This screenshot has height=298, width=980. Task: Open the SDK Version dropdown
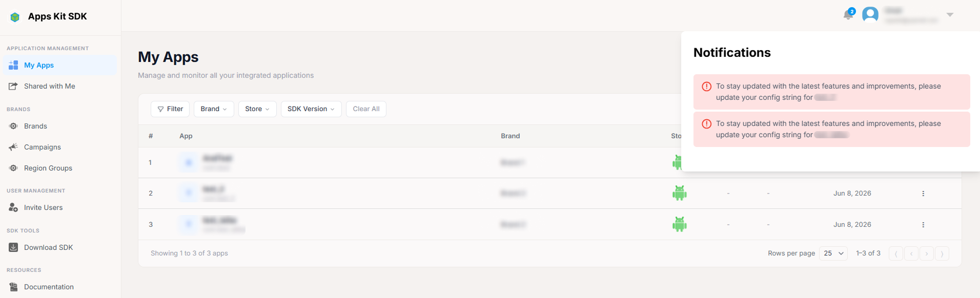point(311,109)
